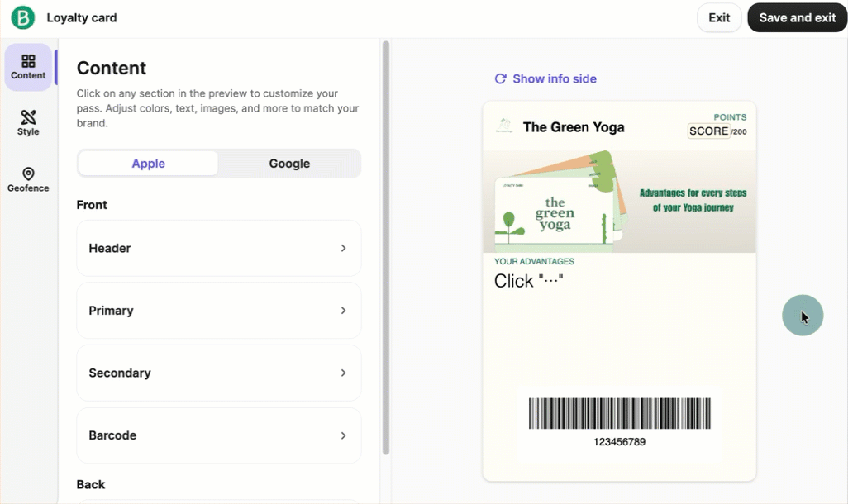Expand the Barcode section
The height and width of the screenshot is (504, 848).
[x=218, y=435]
